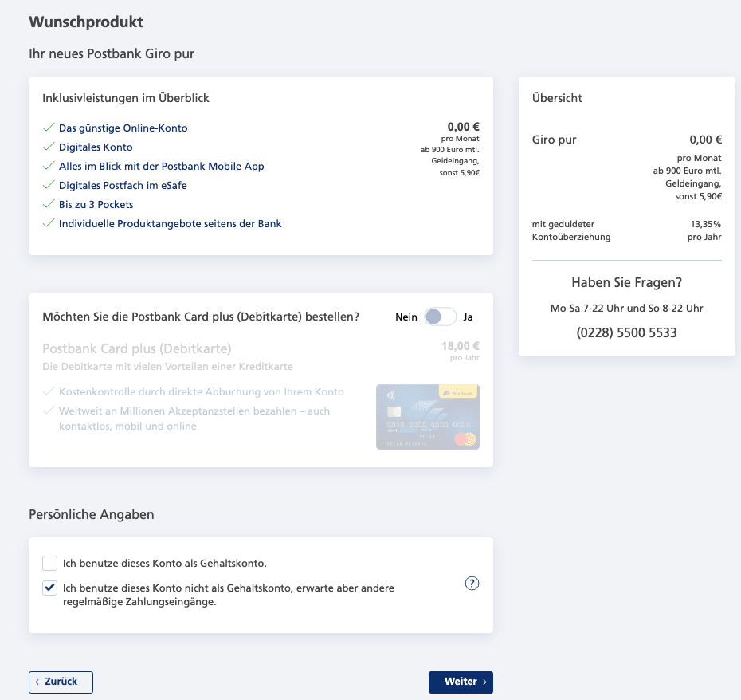Click 'Mo-Sa 7-22 Uhr und So 8-22 Uhr' hours
The height and width of the screenshot is (700, 741).
[626, 308]
